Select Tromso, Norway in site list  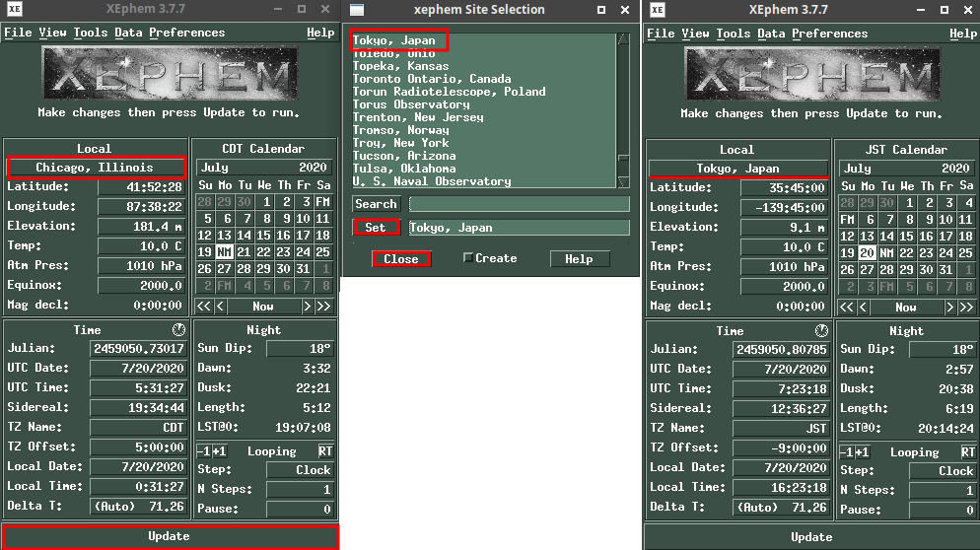click(400, 130)
